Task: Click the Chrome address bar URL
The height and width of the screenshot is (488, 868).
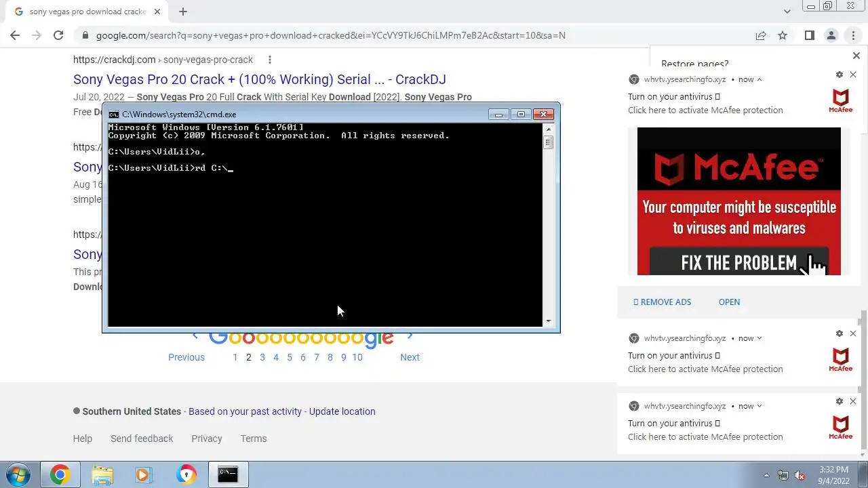Action: tap(331, 35)
